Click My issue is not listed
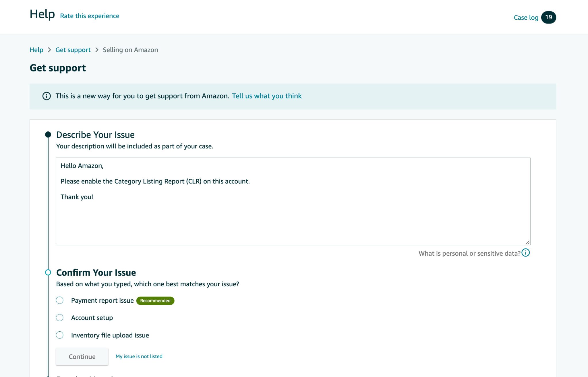The width and height of the screenshot is (588, 377). (x=139, y=356)
